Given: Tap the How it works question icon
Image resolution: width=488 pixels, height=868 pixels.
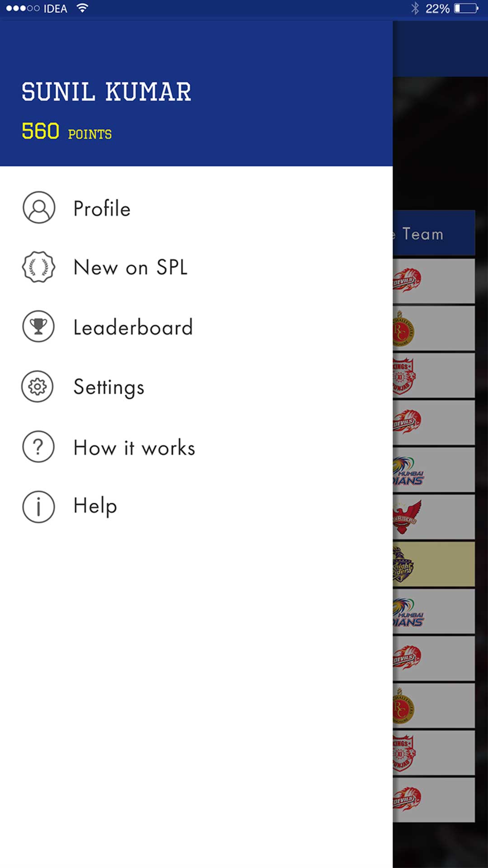Looking at the screenshot, I should click(39, 447).
